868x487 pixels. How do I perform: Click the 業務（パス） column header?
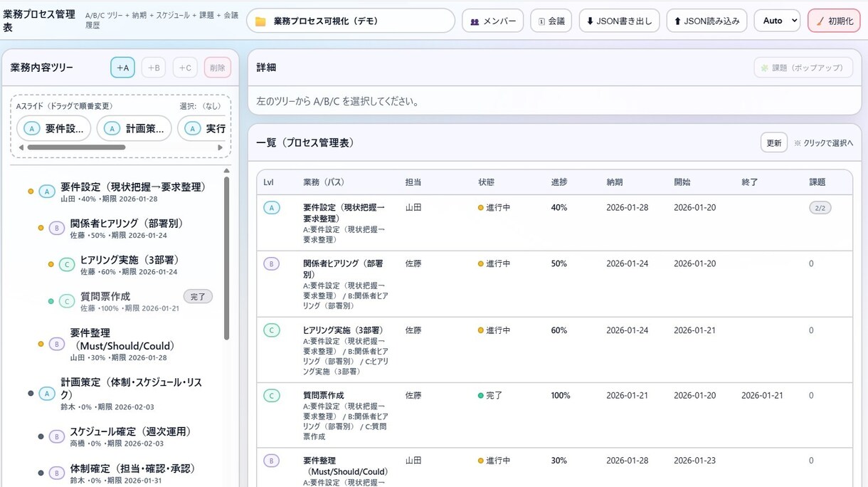coord(324,182)
